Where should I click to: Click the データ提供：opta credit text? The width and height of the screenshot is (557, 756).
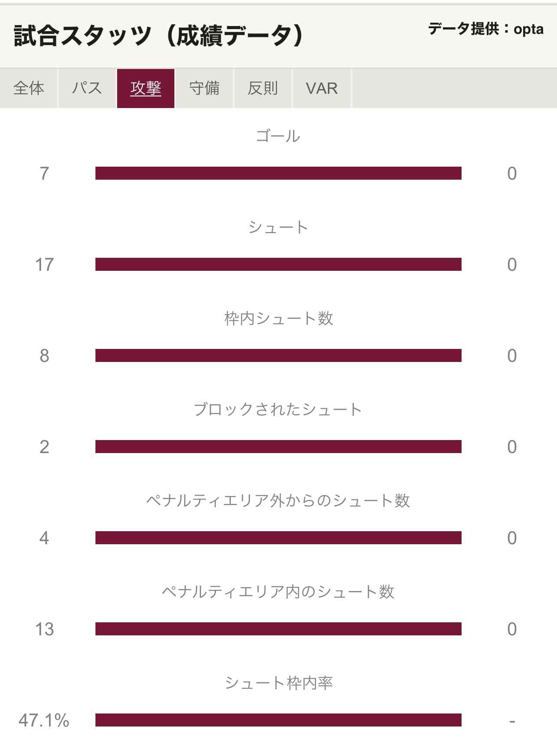click(486, 29)
